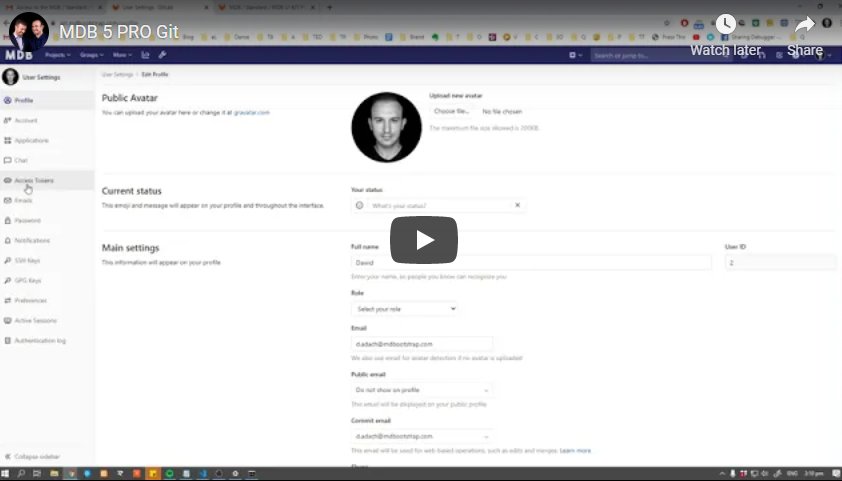Open Task View from the taskbar

click(x=37, y=473)
